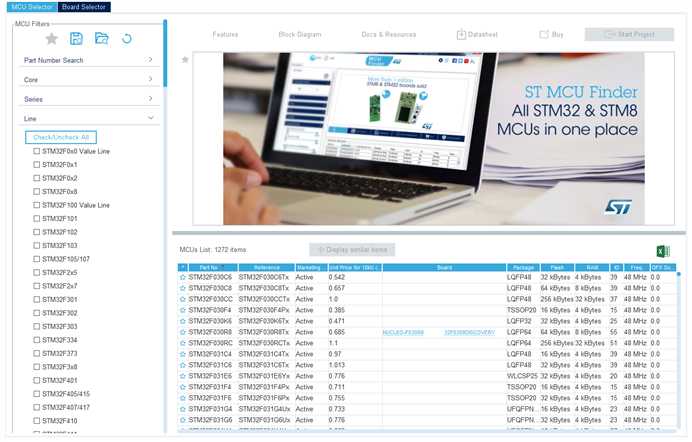692x442 pixels.
Task: Open the Block Diagram tab
Action: tap(300, 34)
